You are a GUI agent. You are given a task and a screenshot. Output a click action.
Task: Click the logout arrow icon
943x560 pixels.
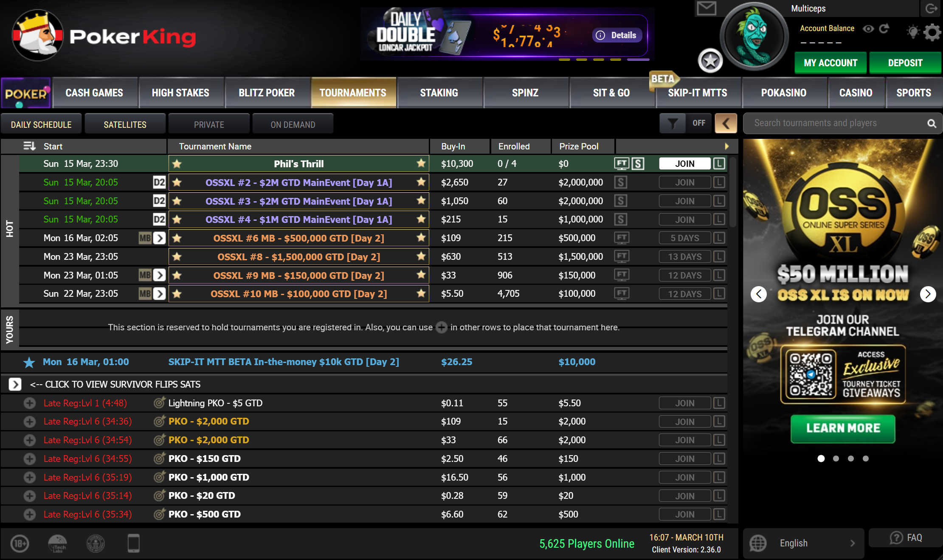click(x=931, y=8)
